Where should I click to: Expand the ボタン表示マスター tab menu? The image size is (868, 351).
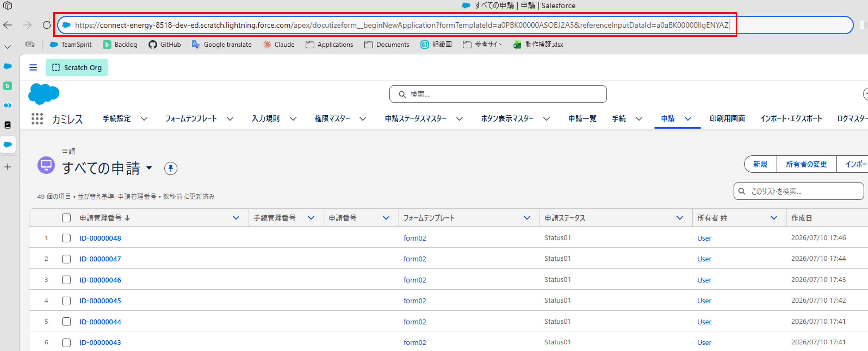coord(546,119)
